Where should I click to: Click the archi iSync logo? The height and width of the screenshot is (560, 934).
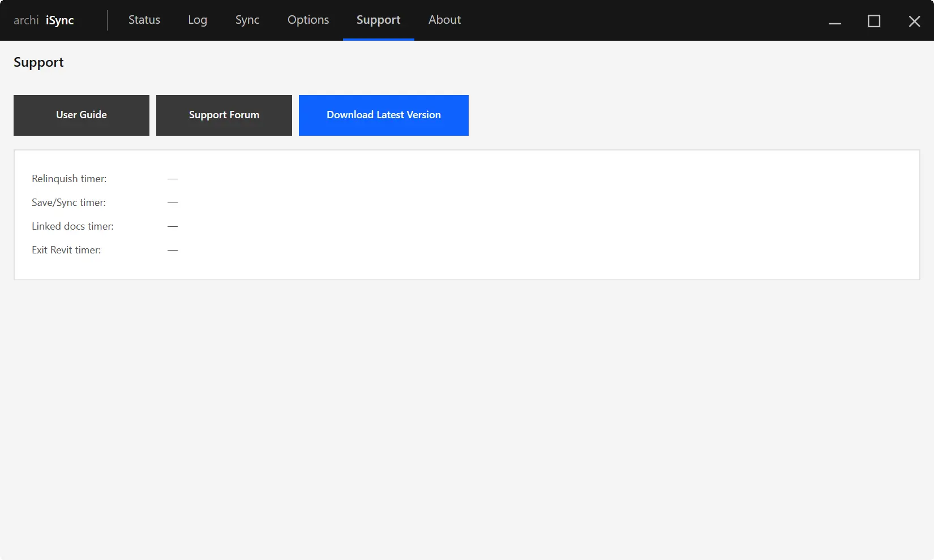tap(44, 20)
